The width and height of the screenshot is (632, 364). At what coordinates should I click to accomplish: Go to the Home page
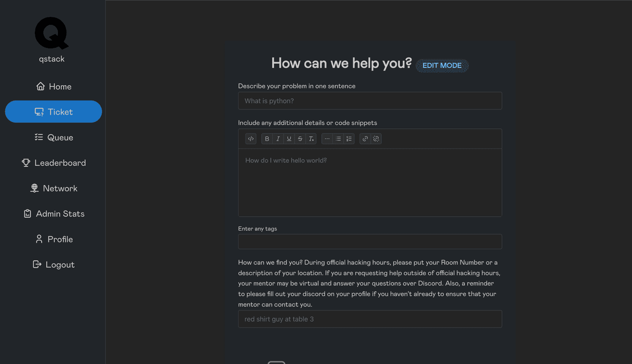pos(53,87)
